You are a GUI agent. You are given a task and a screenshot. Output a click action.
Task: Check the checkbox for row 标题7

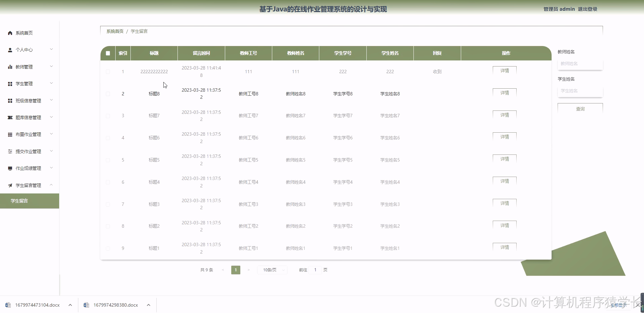(108, 116)
